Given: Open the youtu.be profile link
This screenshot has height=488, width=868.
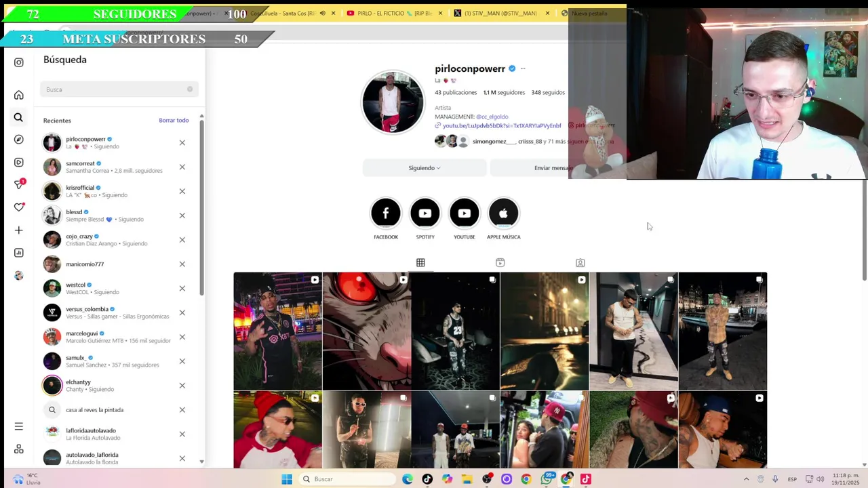Looking at the screenshot, I should 502,125.
